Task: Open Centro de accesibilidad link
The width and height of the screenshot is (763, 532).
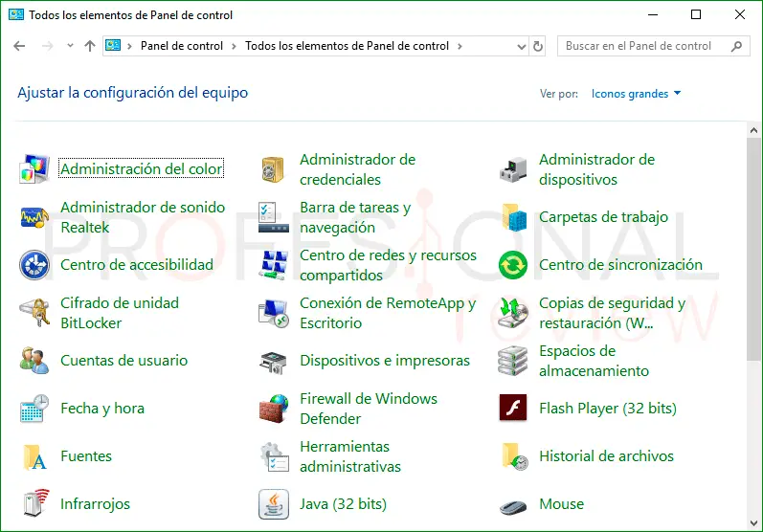Action: (137, 264)
